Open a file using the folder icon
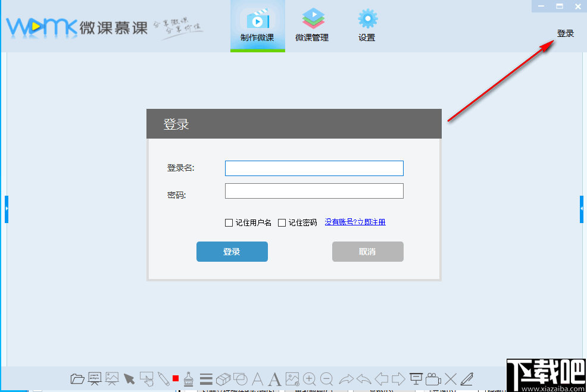587x392 pixels. pyautogui.click(x=76, y=379)
